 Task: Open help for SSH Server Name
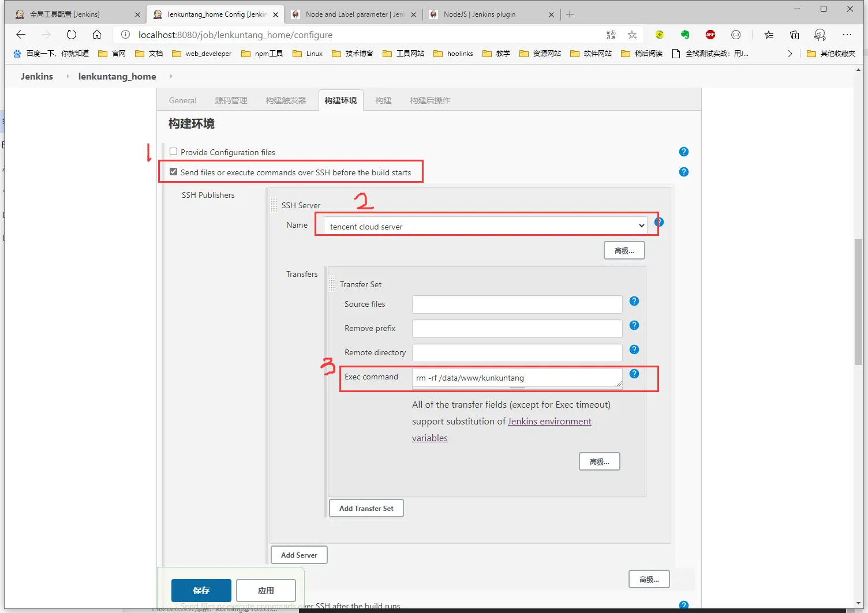659,222
